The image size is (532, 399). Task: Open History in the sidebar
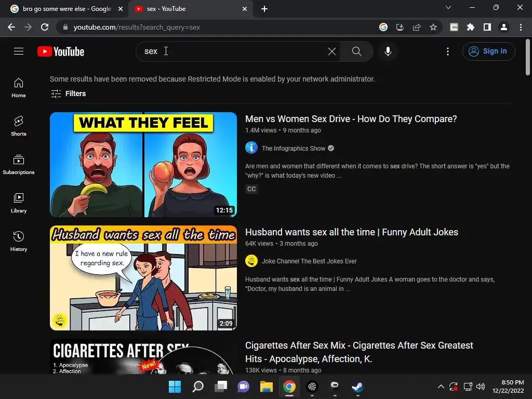[19, 241]
